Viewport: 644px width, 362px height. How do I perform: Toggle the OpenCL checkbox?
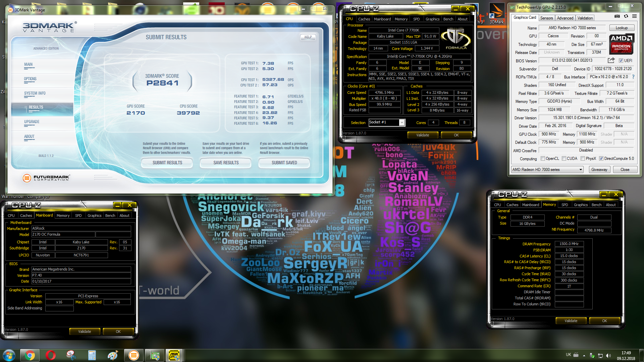[543, 159]
